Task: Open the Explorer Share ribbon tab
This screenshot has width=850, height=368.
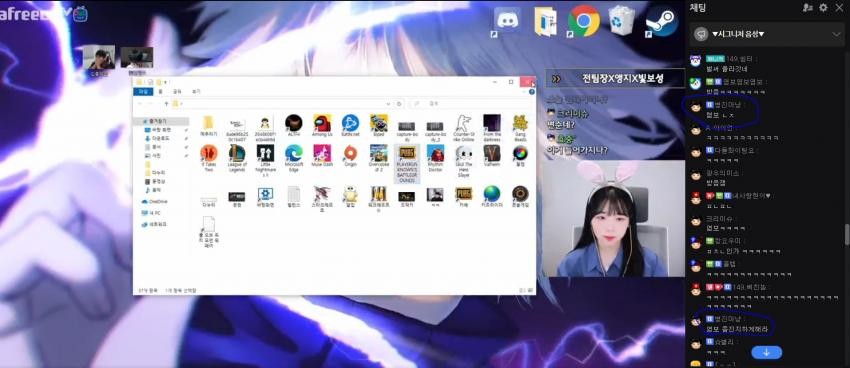Action: point(177,92)
